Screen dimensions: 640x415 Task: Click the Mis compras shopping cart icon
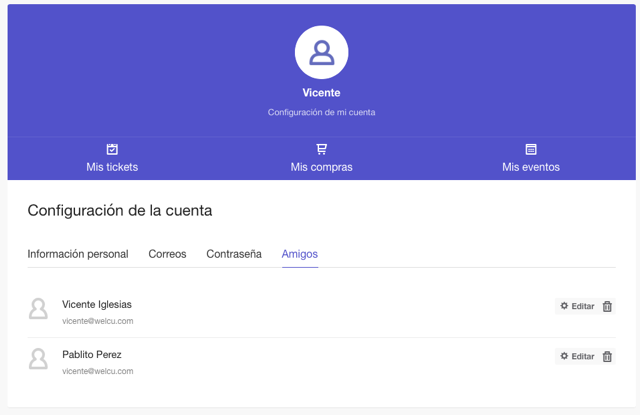point(322,149)
